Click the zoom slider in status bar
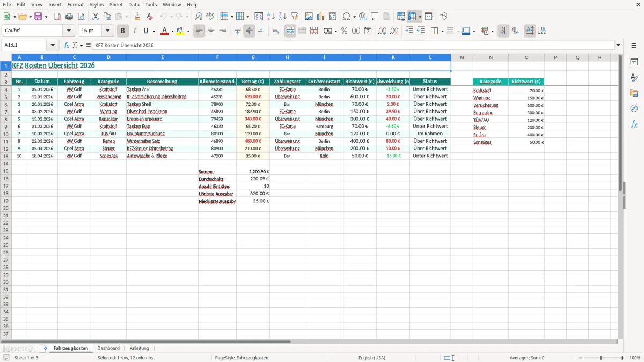 click(x=601, y=358)
